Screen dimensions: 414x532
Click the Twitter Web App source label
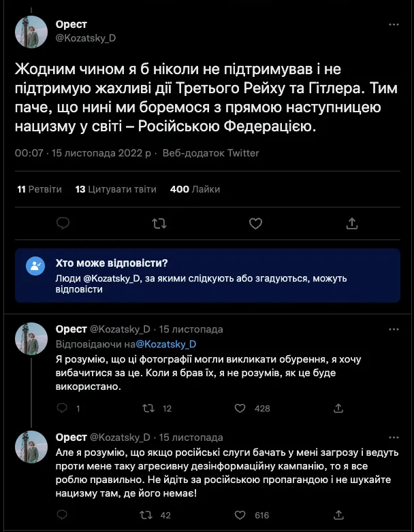(211, 153)
